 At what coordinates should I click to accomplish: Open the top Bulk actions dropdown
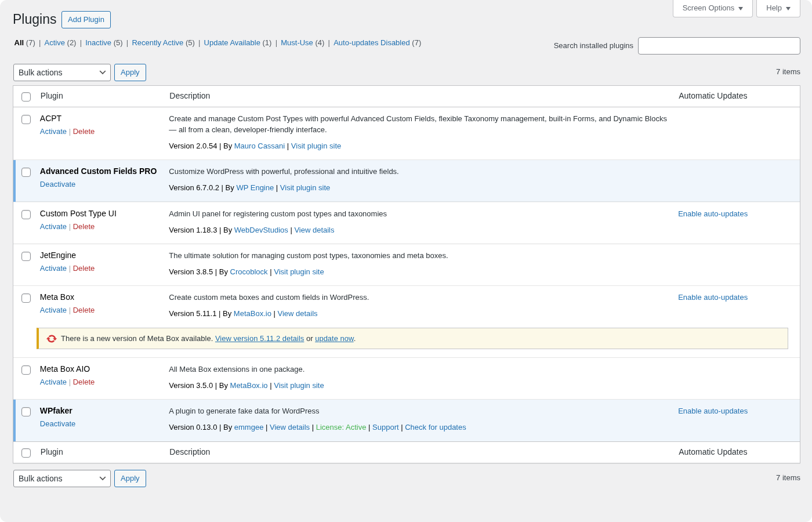tap(61, 72)
